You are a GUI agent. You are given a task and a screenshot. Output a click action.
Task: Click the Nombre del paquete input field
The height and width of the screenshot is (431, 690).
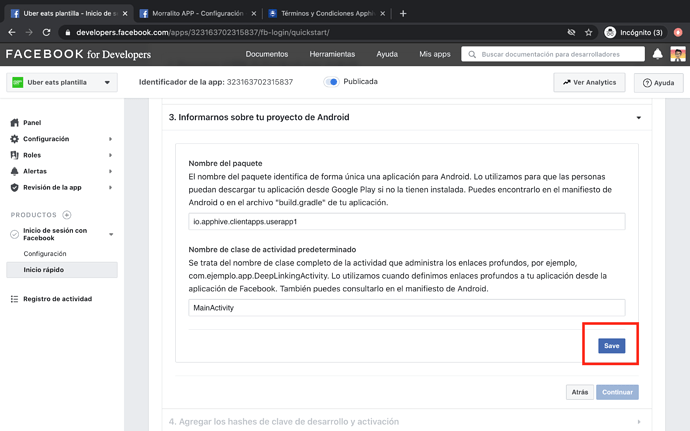[x=407, y=221]
